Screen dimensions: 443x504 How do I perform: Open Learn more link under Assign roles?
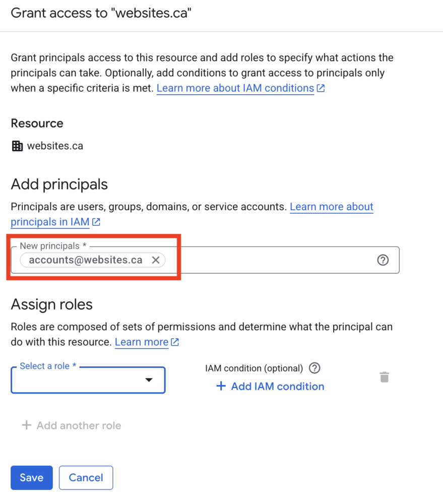click(142, 342)
